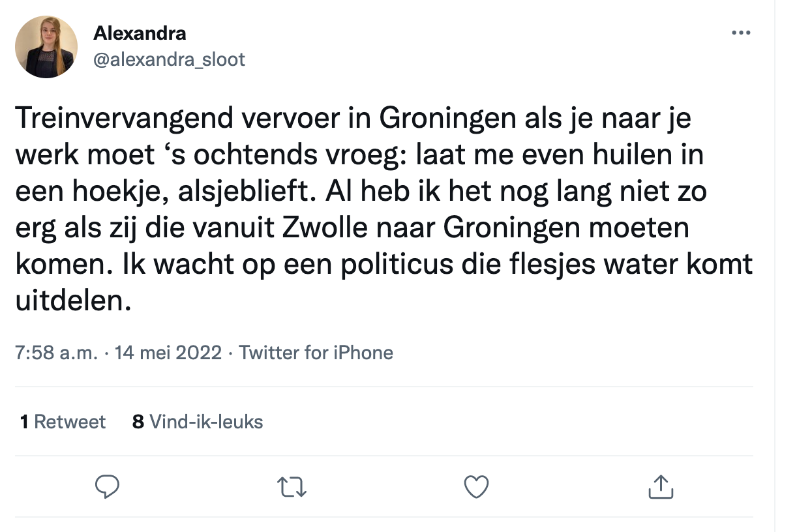Screen dimensions: 797x532
Task: Click the retweet count number 1
Action: point(24,422)
